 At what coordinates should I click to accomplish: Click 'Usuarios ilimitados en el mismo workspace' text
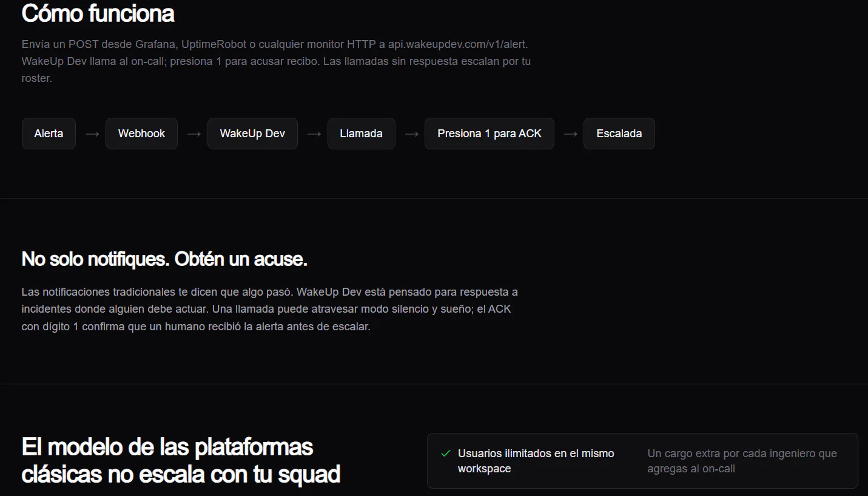coord(536,461)
